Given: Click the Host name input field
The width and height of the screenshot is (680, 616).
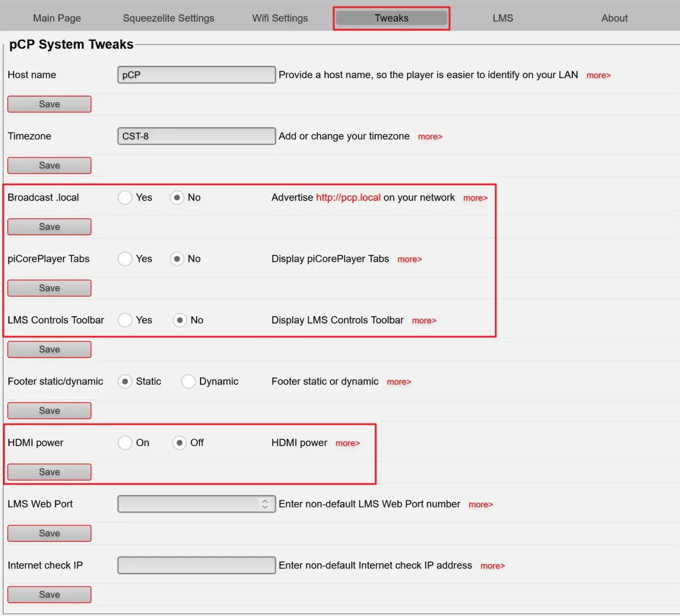Looking at the screenshot, I should [197, 75].
